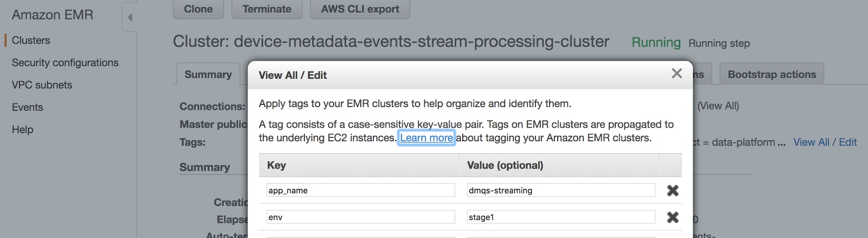Remove the app_name tag row

coord(673,190)
